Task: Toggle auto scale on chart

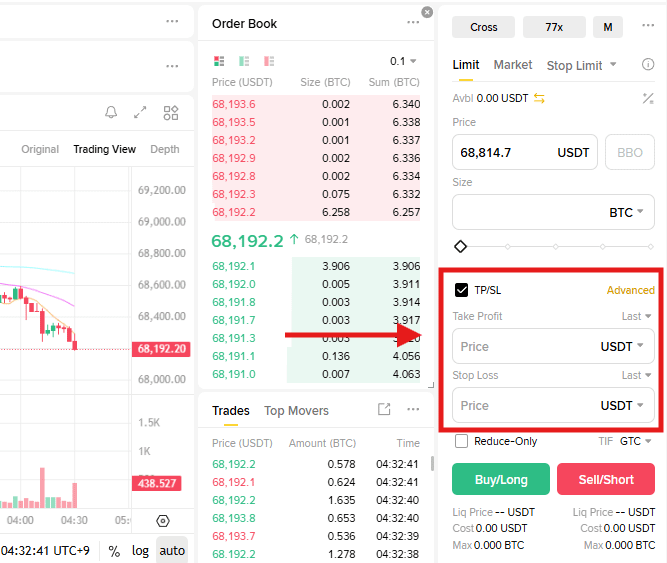Action: (172, 550)
